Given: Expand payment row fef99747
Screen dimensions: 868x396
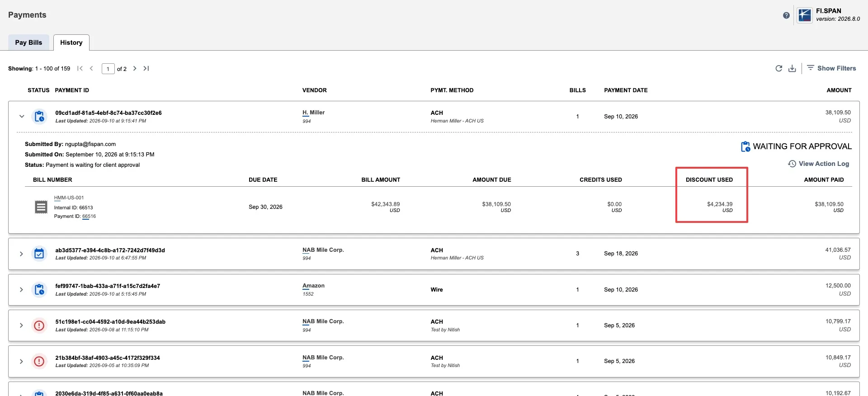Looking at the screenshot, I should [21, 290].
